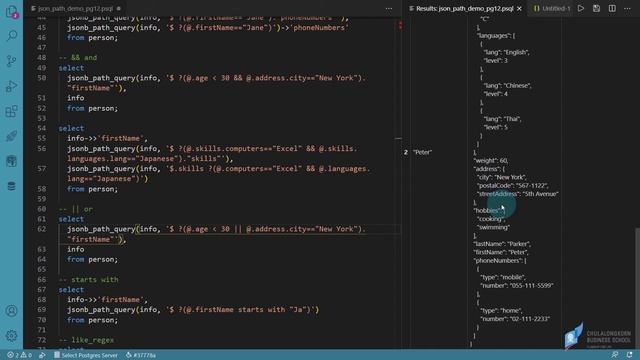Click the "-- starts with" comment line
This screenshot has width=640, height=360.
[89, 280]
